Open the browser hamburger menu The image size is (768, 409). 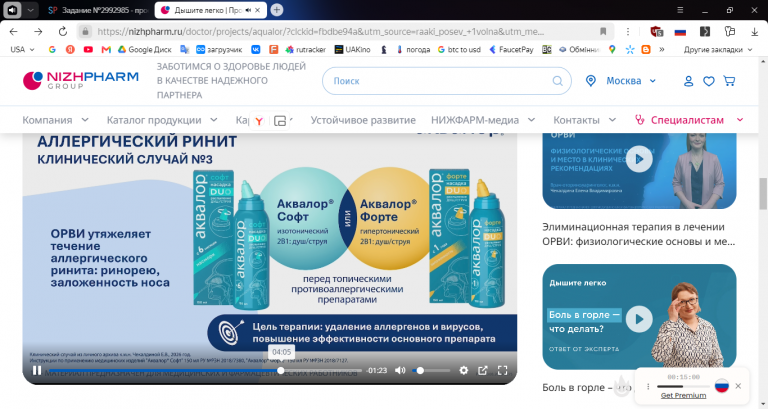680,10
